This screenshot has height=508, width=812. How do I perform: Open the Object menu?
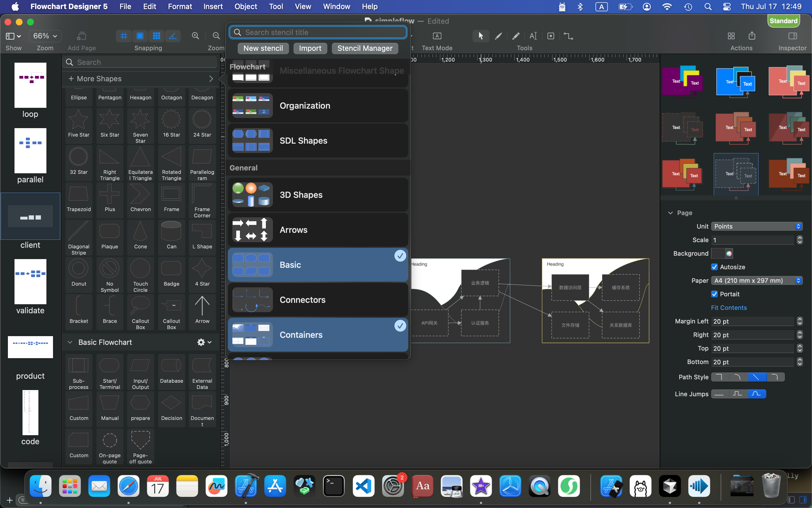coord(246,6)
